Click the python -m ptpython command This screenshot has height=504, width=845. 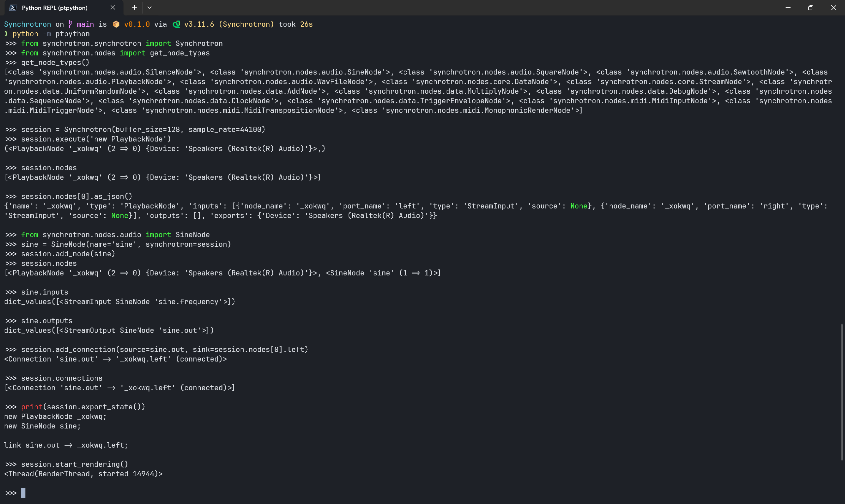click(x=51, y=34)
